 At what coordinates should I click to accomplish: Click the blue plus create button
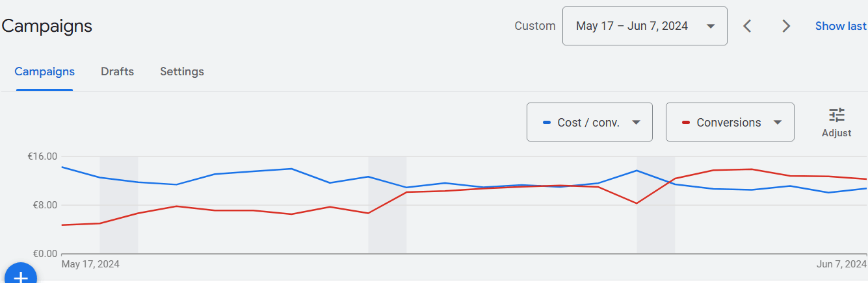click(21, 277)
